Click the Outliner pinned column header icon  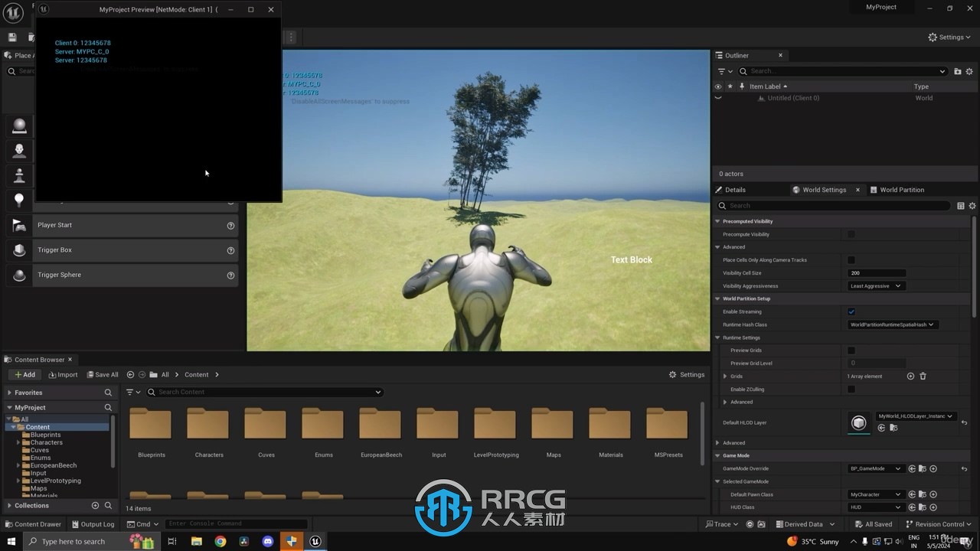[x=741, y=86]
